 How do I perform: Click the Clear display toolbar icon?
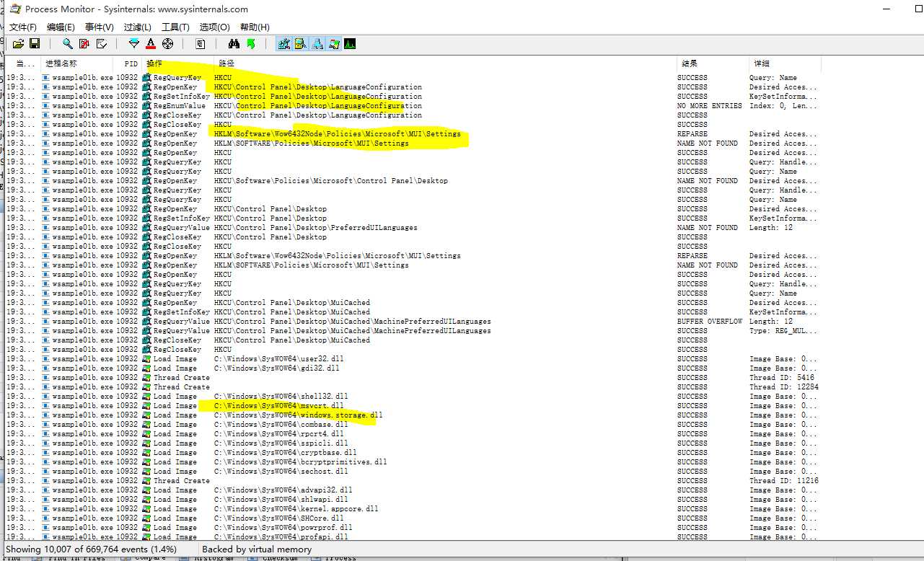[x=101, y=44]
